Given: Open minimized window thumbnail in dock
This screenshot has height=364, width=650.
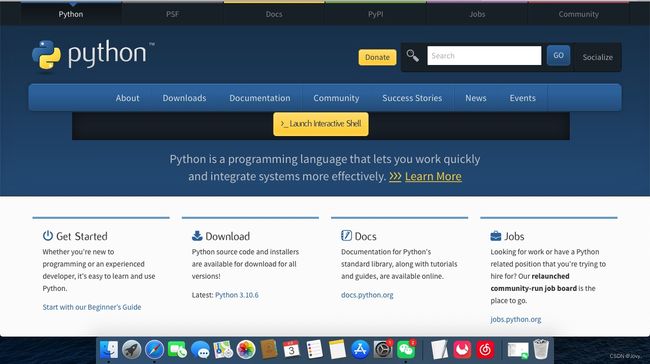Looking at the screenshot, I should 518,350.
